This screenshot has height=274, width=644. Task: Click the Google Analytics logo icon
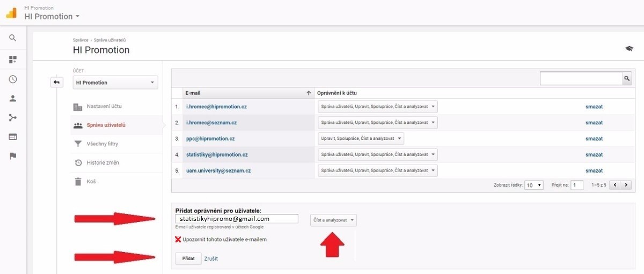point(12,13)
